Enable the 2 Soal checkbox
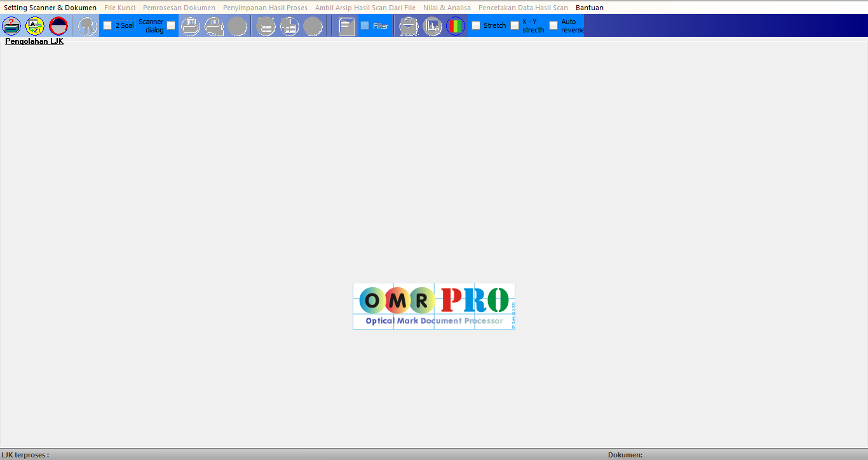Screen dimensions: 868x460 (107, 25)
